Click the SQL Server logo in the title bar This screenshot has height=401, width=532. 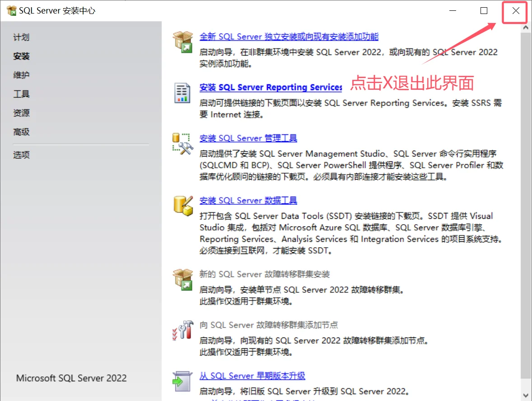click(x=10, y=10)
